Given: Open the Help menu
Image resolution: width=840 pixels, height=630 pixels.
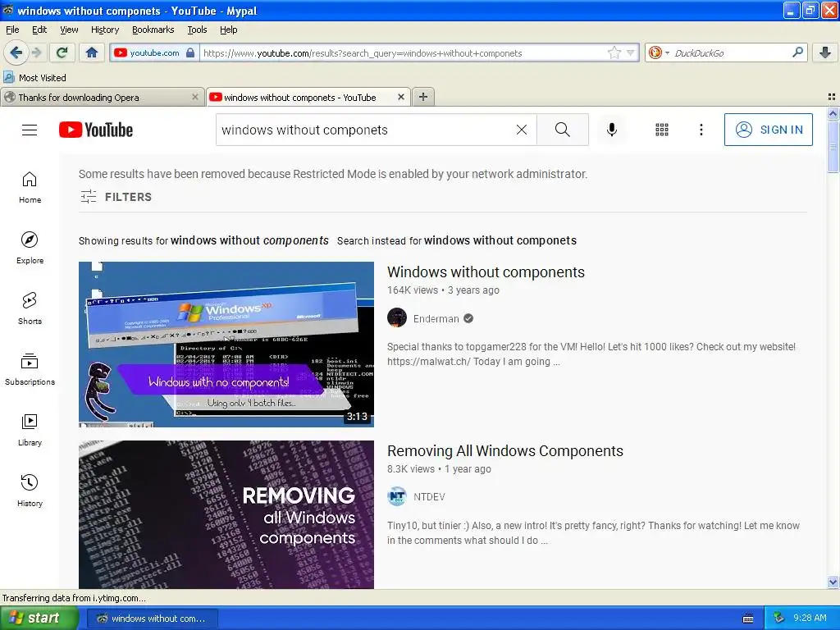Looking at the screenshot, I should tap(228, 30).
